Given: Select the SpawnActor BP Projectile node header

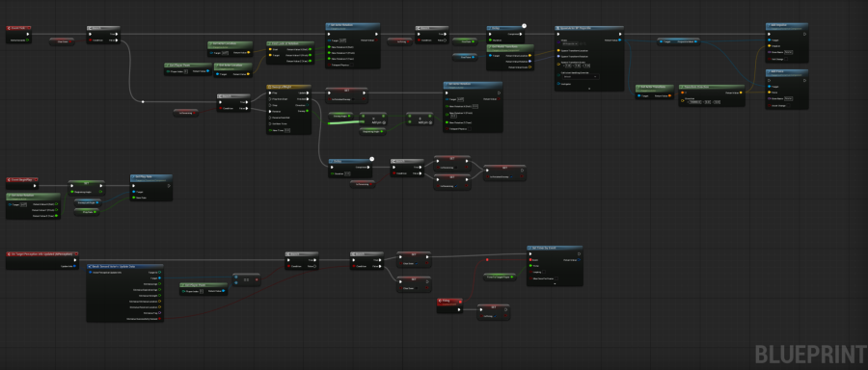Looking at the screenshot, I should click(588, 28).
